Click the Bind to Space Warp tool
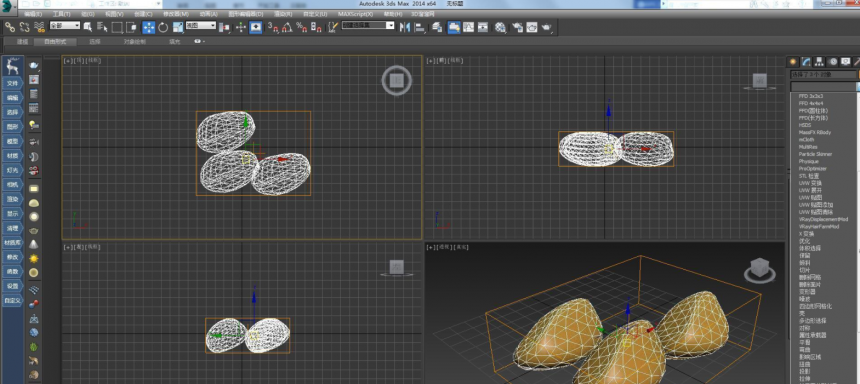 [x=39, y=26]
